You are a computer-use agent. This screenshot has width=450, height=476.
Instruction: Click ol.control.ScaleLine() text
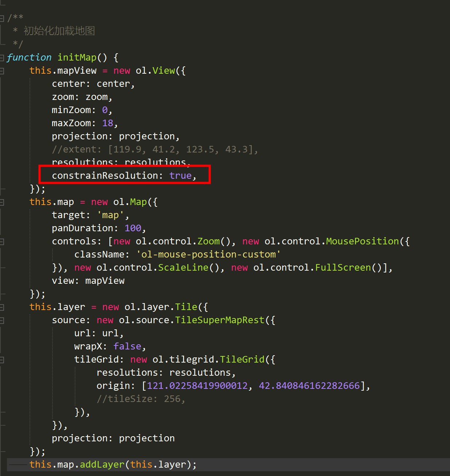158,267
